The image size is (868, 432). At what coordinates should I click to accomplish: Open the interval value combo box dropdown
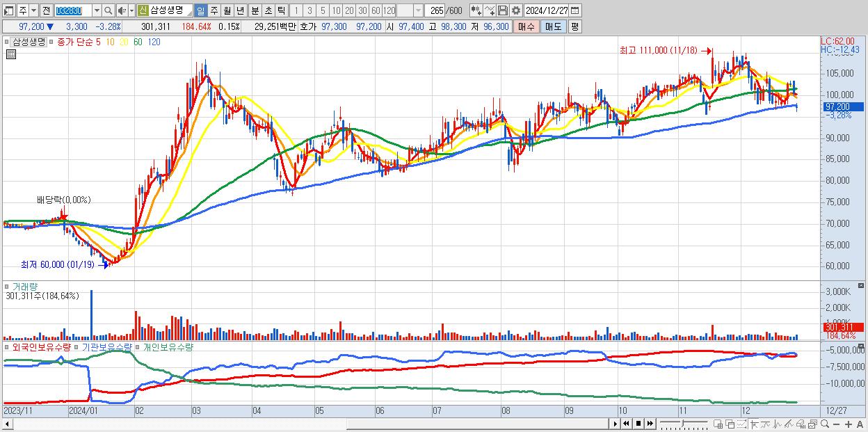click(x=418, y=10)
